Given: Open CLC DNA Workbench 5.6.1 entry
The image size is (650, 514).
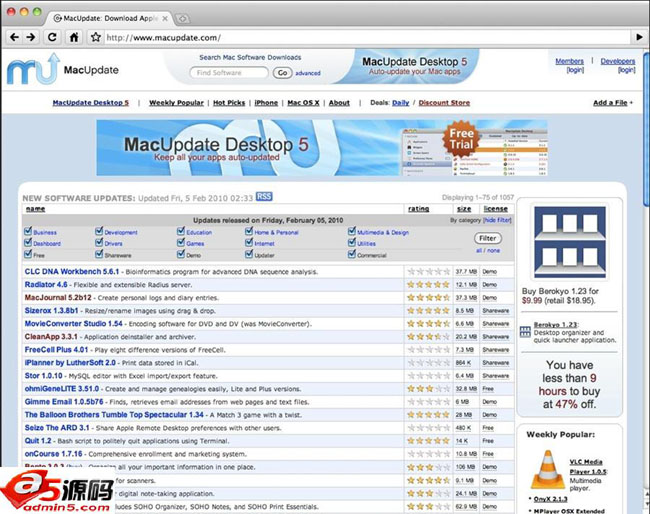Looking at the screenshot, I should (72, 272).
